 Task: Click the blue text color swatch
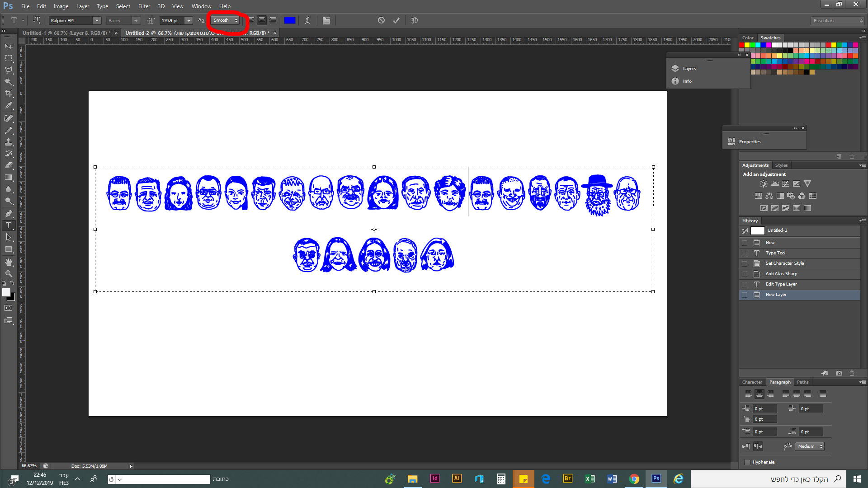290,20
